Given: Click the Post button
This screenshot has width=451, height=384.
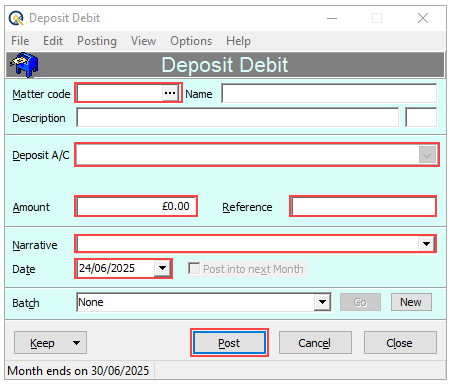Looking at the screenshot, I should [229, 343].
